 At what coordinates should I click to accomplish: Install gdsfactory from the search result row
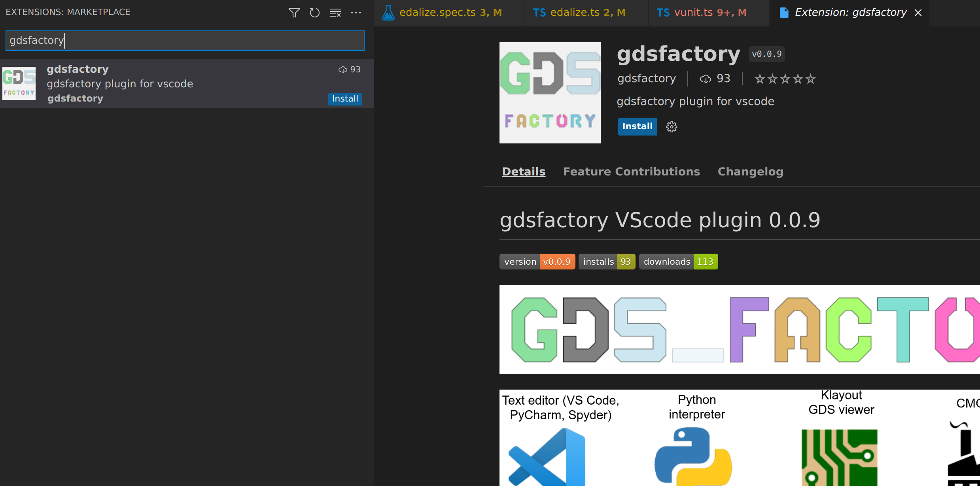pos(345,99)
